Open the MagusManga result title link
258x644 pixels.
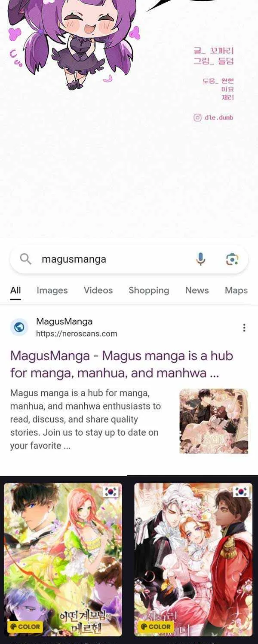121,364
